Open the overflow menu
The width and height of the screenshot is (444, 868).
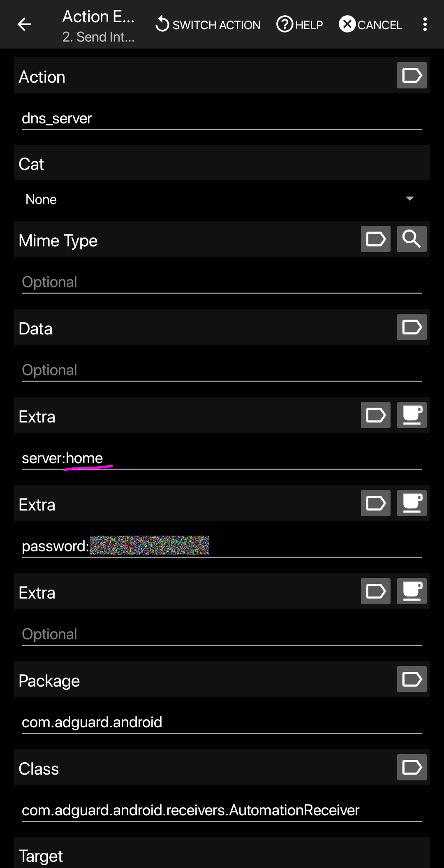(425, 24)
